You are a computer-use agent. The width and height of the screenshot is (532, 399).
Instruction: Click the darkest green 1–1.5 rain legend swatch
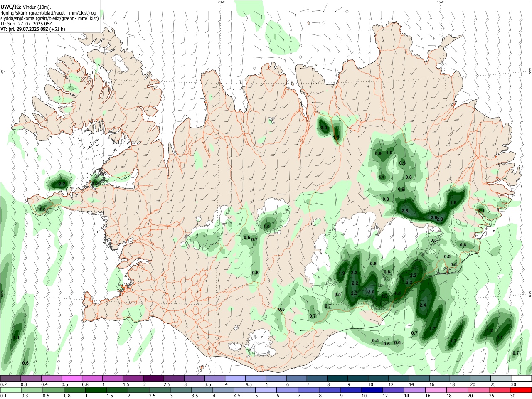click(x=95, y=390)
